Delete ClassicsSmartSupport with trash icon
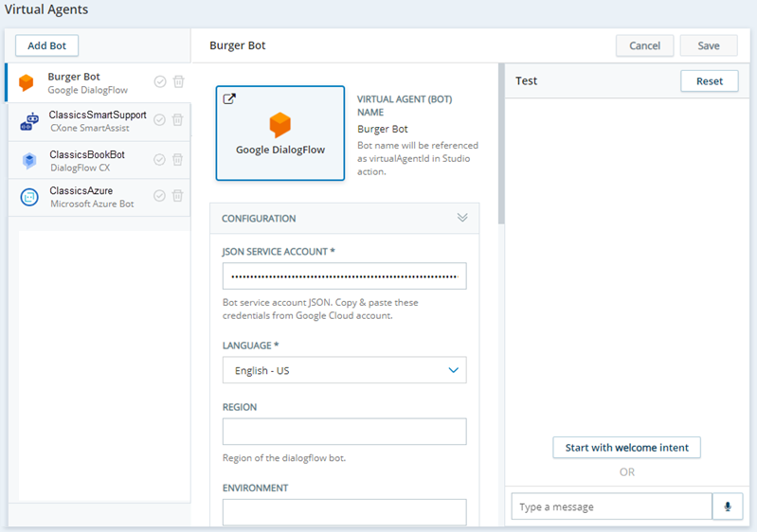This screenshot has width=757, height=532. 178,119
